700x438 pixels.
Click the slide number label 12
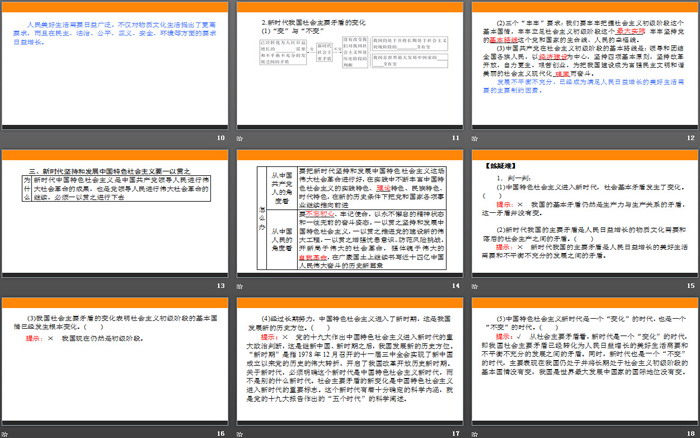point(689,138)
